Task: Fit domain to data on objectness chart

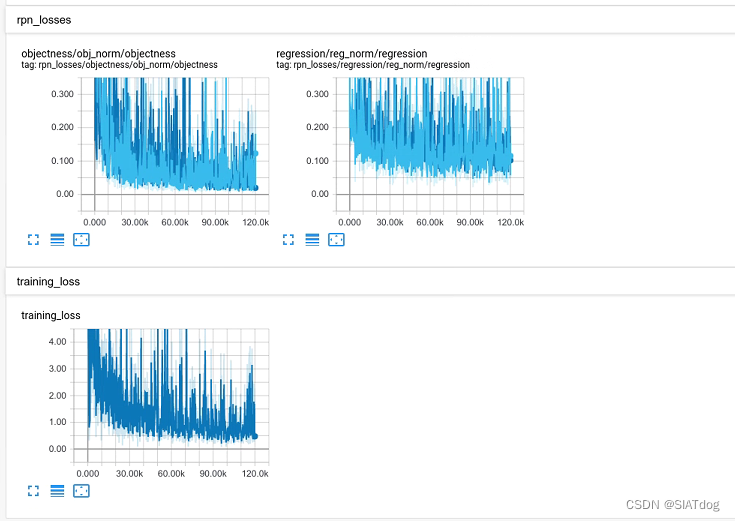Action: [81, 240]
